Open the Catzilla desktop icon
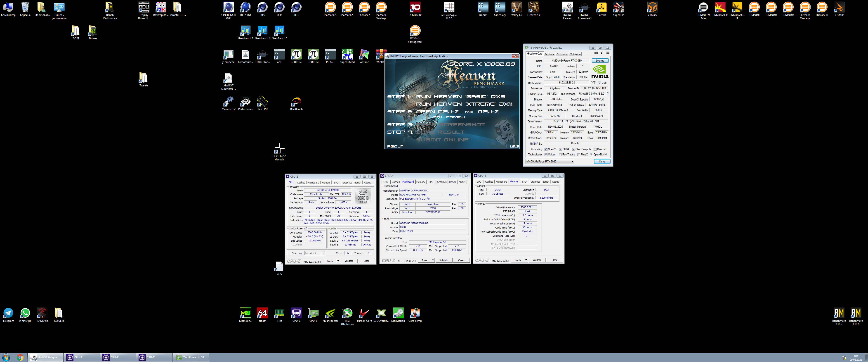 (x=601, y=9)
